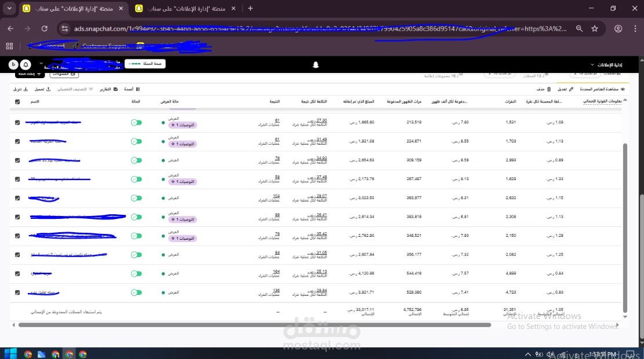
Task: Select the 4,899 clicks cell
Action: (x=511, y=273)
